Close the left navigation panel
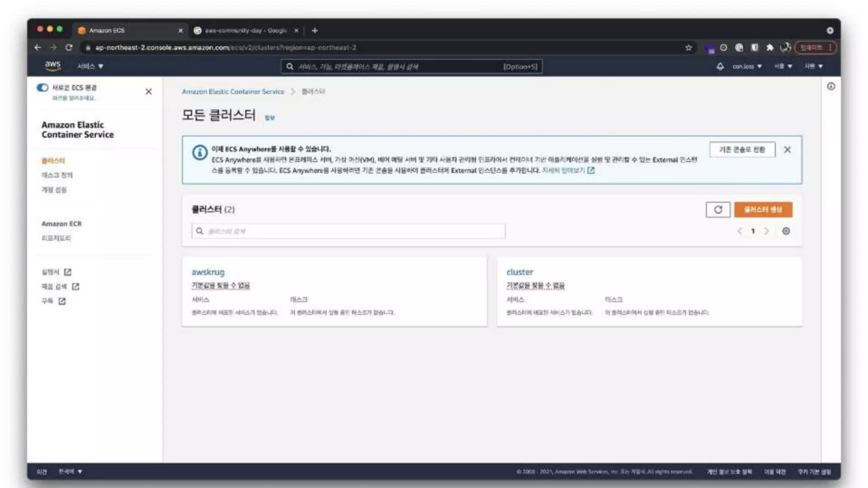868x488 pixels. tap(148, 91)
